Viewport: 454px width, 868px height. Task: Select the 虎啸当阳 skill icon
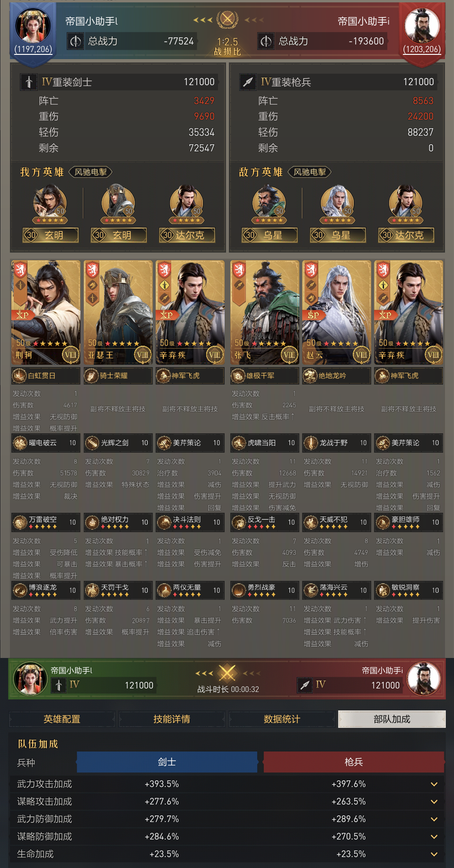[238, 443]
